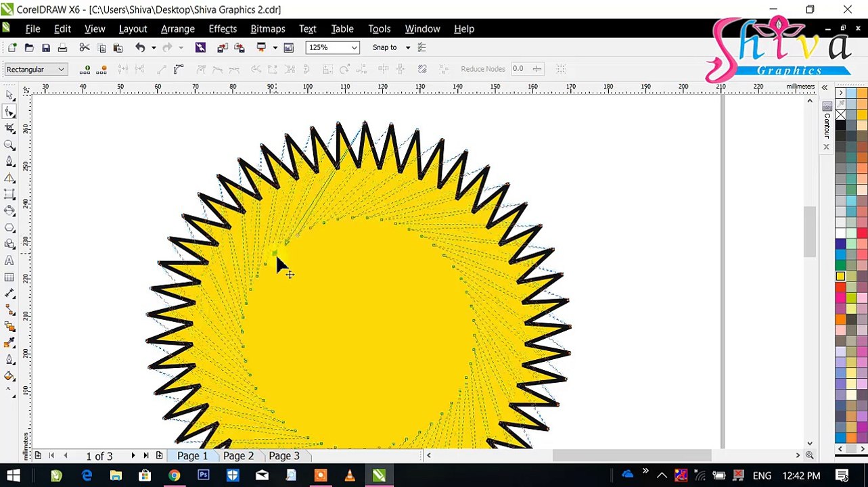Pick the black swatch in palette
Viewport: 868px width, 487px height.
click(x=840, y=125)
